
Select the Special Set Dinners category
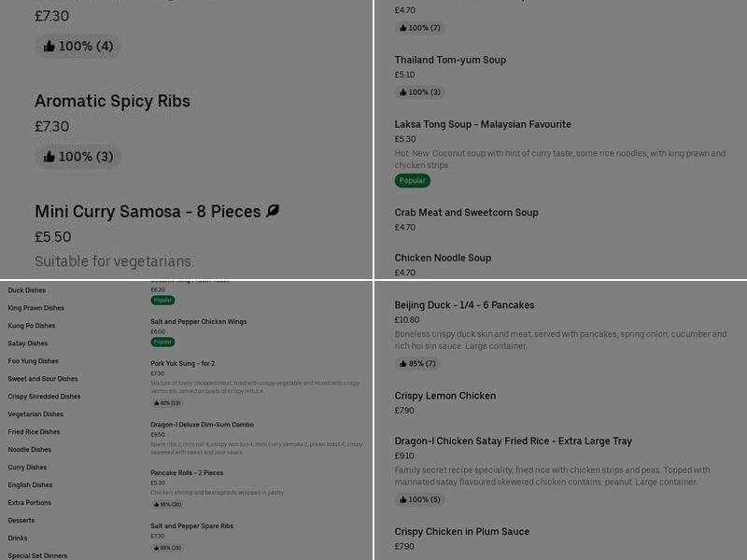point(37,555)
